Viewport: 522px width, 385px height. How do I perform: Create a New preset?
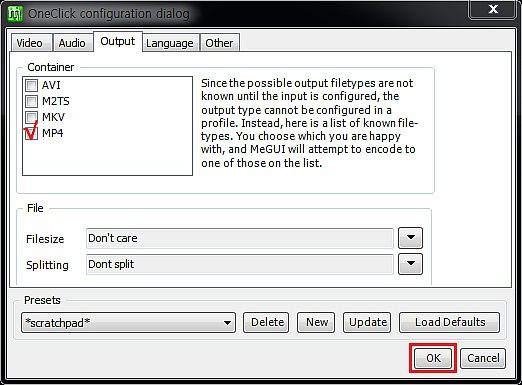pos(316,322)
